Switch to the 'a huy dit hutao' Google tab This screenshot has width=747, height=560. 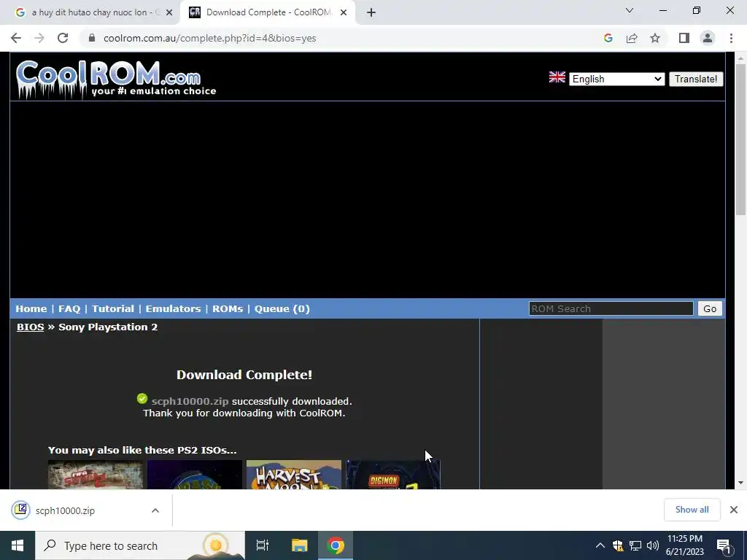pos(90,12)
